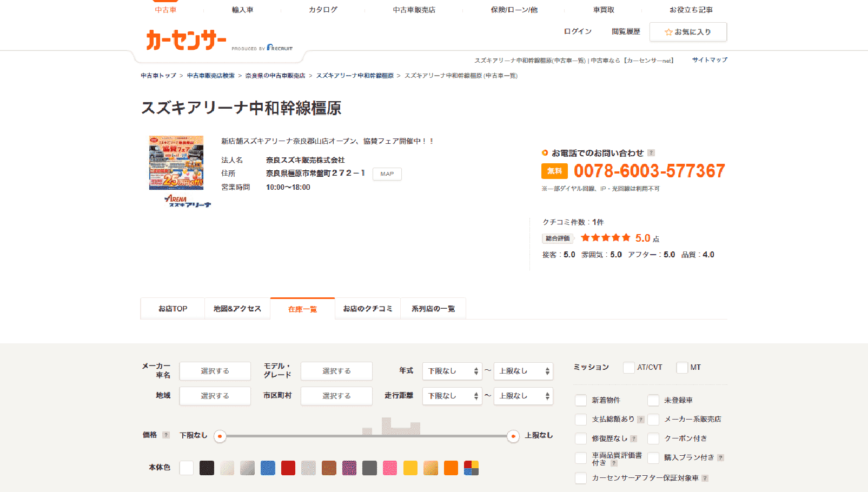Click the shop campaign flyer thumbnail
The image size is (868, 492).
click(176, 163)
